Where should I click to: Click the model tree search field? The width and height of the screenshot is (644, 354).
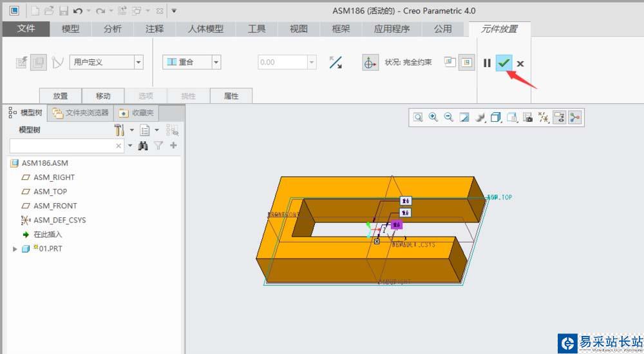[x=67, y=146]
